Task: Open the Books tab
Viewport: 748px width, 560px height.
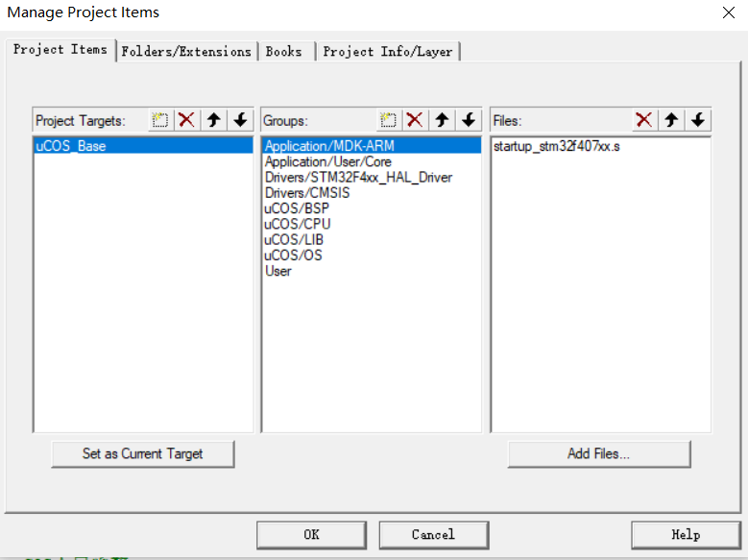Action: coord(284,52)
